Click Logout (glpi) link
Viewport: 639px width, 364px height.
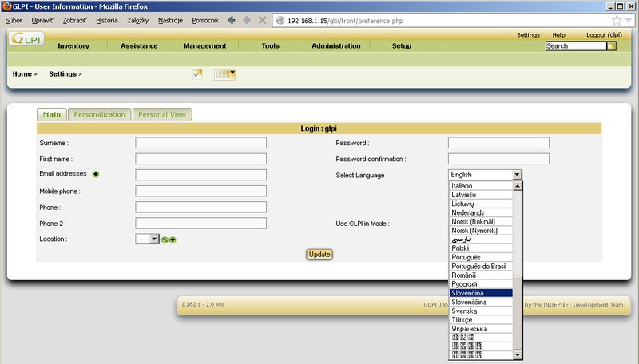point(604,35)
